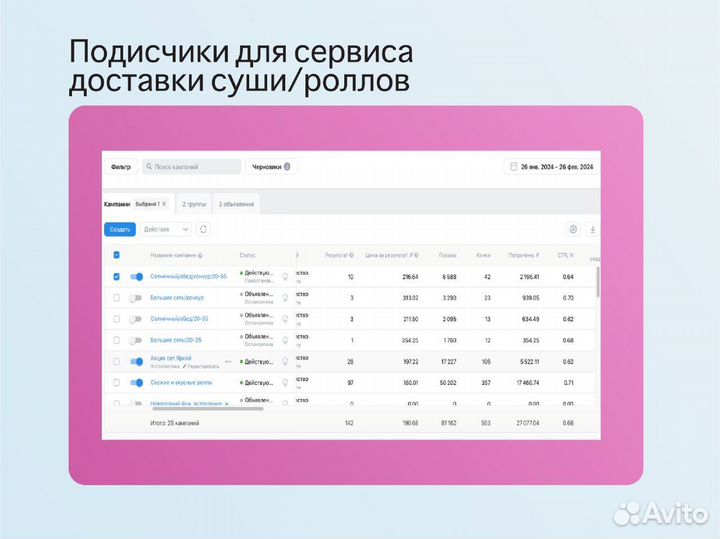720x539 pixels.
Task: Open campaign Солнечный/обед/конкур/20-55 link
Action: coord(188,276)
